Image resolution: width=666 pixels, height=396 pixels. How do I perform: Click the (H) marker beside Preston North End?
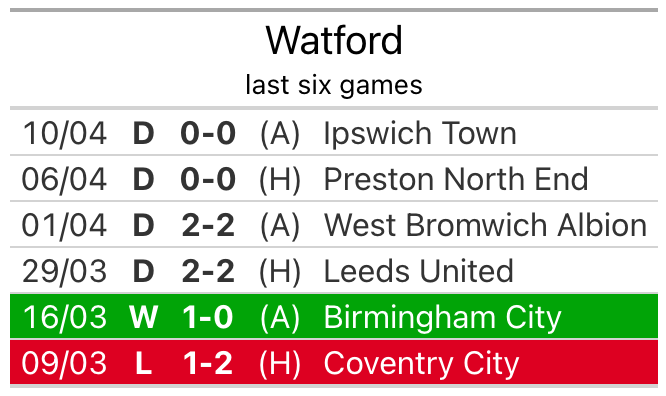(x=280, y=179)
